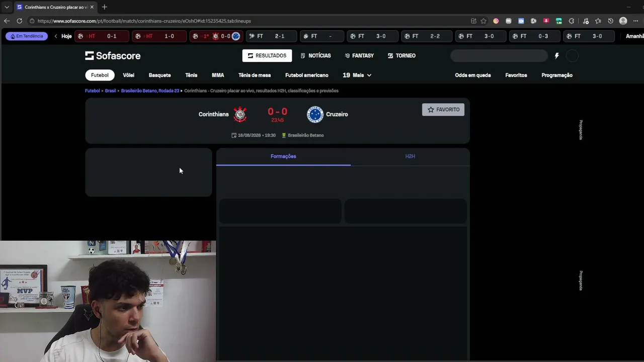Open the FT 2-2 match in the ticker

click(x=427, y=36)
